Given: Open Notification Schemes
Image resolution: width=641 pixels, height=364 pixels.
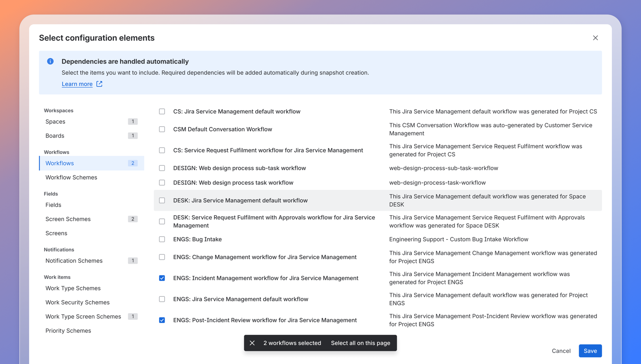Looking at the screenshot, I should [91, 261].
